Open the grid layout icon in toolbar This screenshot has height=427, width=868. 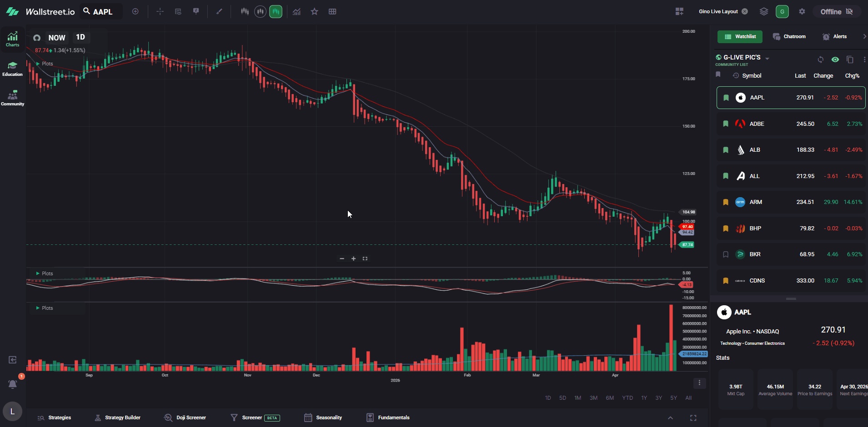point(332,12)
